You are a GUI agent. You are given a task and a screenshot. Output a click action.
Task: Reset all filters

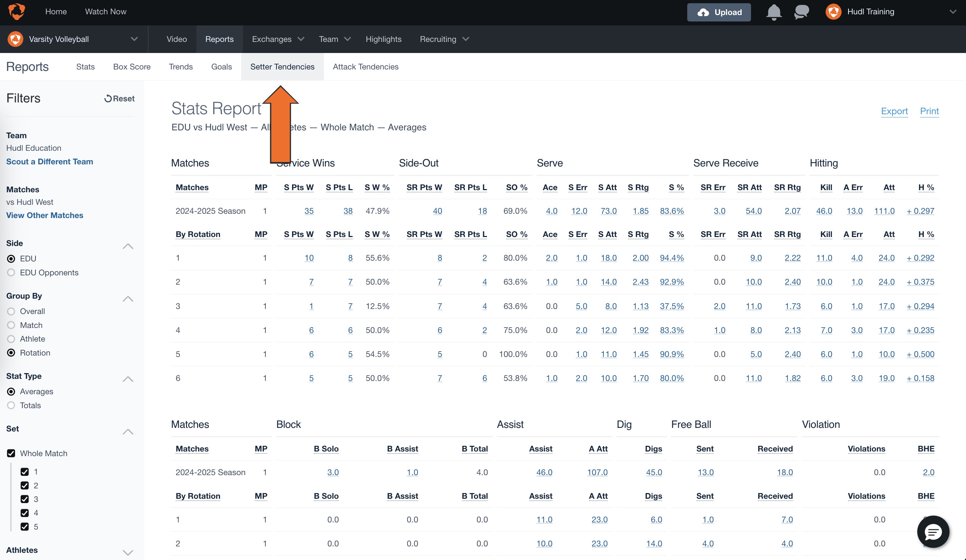click(x=119, y=98)
